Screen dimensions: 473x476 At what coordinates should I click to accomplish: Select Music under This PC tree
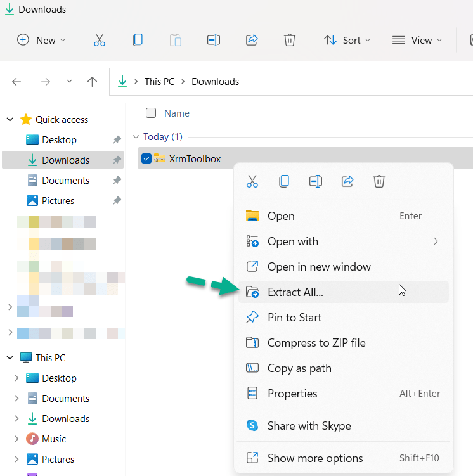[54, 439]
